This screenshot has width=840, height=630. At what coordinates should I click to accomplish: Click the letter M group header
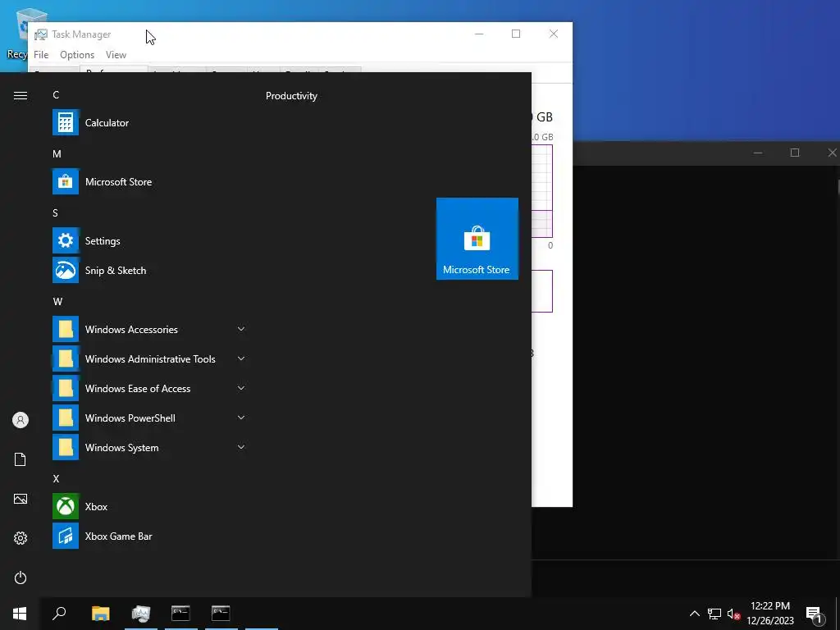click(57, 153)
